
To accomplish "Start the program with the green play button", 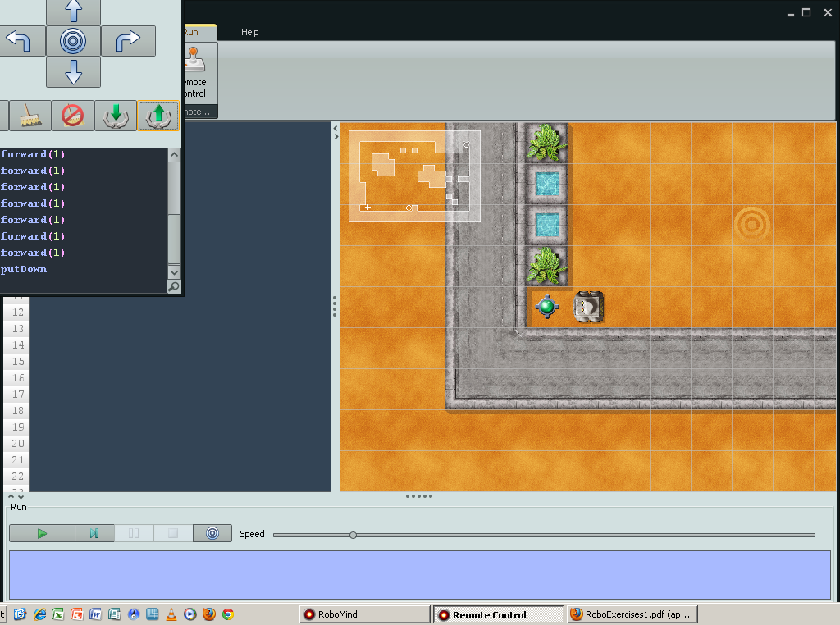I will click(42, 533).
